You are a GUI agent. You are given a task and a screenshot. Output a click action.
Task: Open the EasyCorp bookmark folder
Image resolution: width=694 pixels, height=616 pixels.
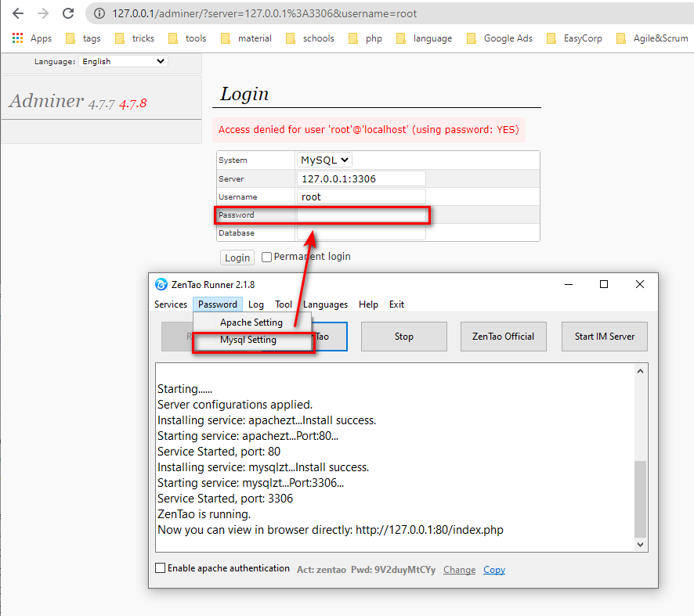[x=574, y=38]
